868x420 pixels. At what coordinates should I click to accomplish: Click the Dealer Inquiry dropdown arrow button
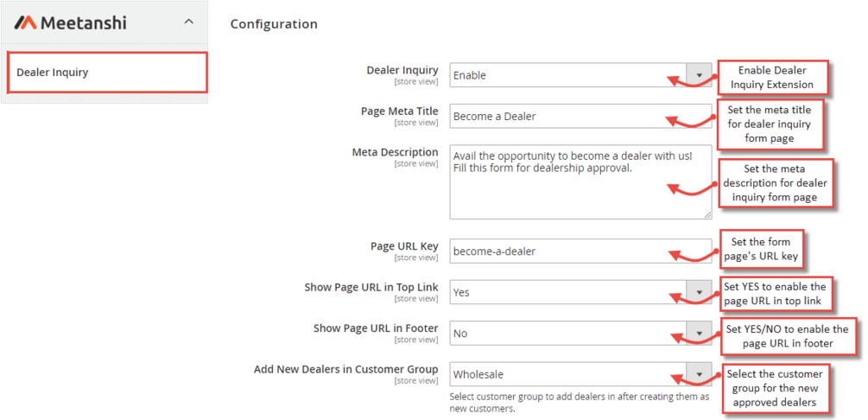pos(699,75)
